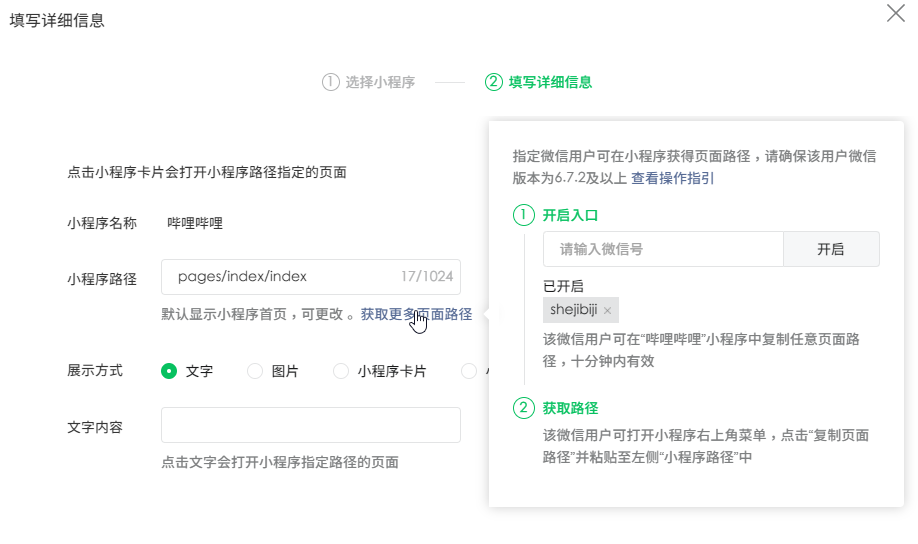The height and width of the screenshot is (544, 918).
Task: Click circled 1 beside 开启入口
Action: [x=524, y=215]
